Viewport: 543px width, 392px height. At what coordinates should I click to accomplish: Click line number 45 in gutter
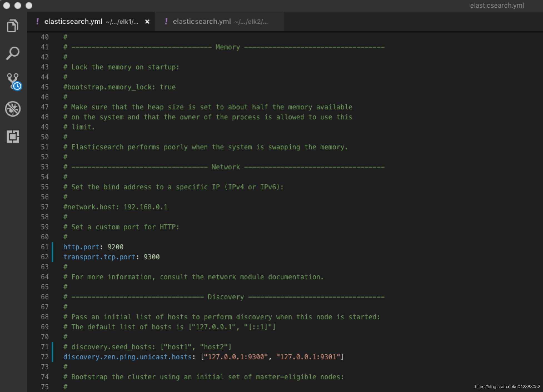point(45,87)
